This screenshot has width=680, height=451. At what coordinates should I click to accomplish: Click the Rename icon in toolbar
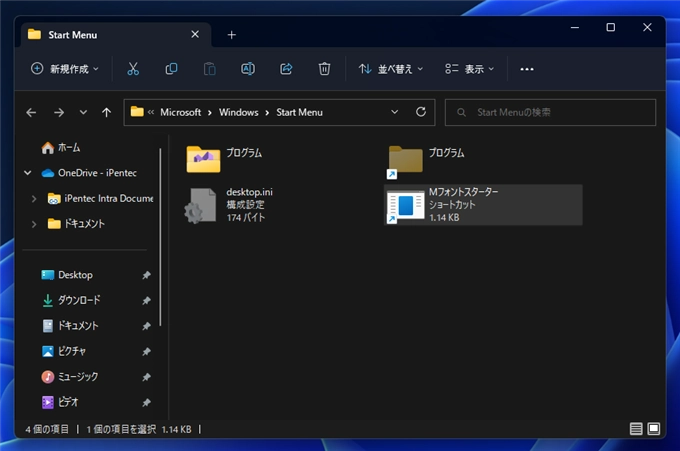coord(248,69)
